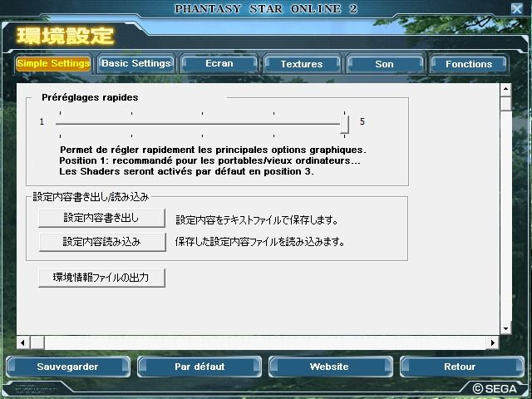Switch to the Fonctions tab
Image resolution: width=532 pixels, height=399 pixels.
coord(469,64)
